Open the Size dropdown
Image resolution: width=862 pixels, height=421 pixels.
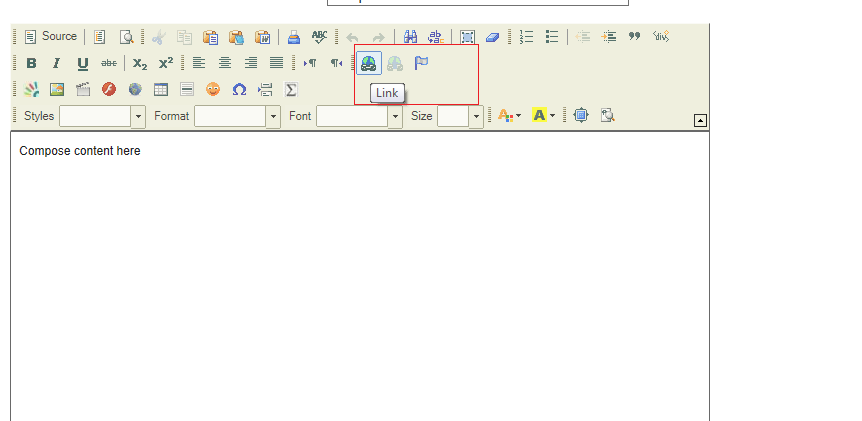click(476, 116)
